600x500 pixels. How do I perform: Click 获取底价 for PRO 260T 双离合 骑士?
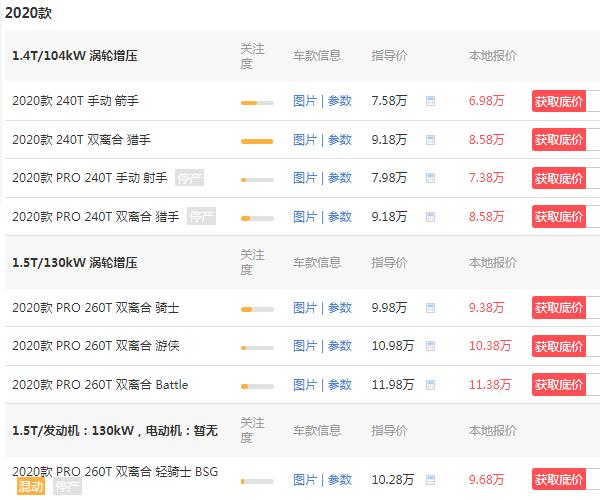559,308
